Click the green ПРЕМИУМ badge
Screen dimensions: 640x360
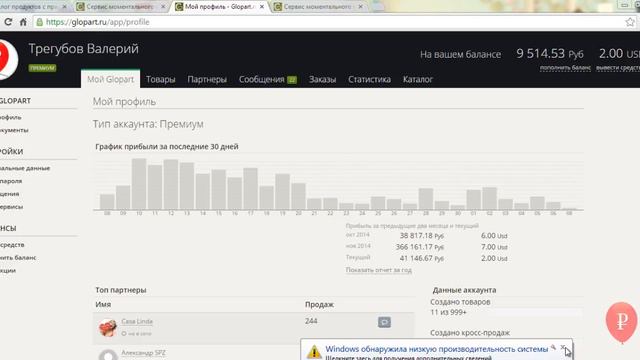tap(42, 68)
